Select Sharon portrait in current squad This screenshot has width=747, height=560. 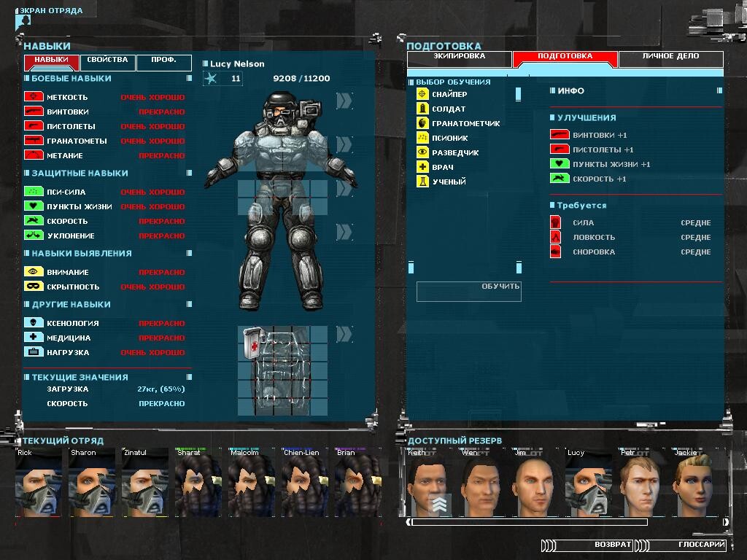[91, 482]
